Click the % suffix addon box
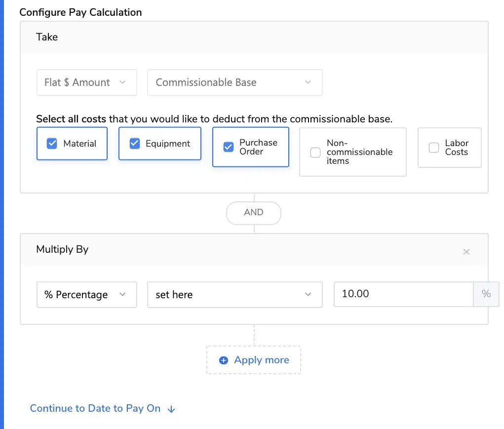Image resolution: width=504 pixels, height=429 pixels. coord(486,294)
